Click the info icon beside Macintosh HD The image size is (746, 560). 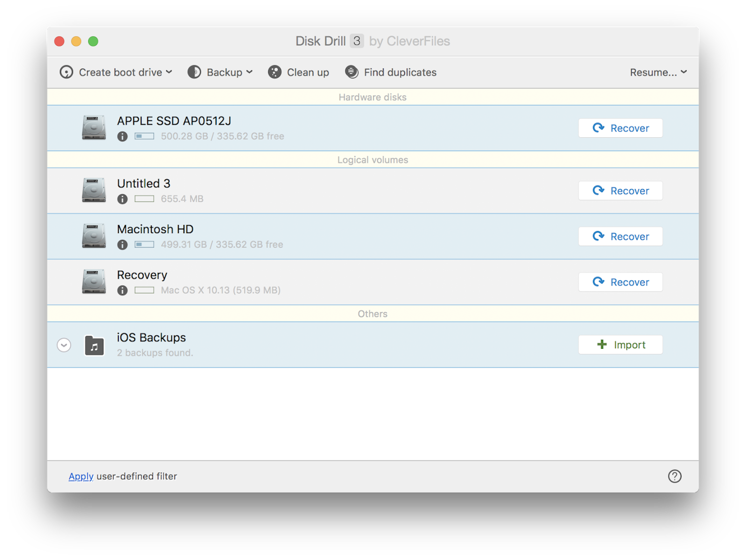point(122,245)
